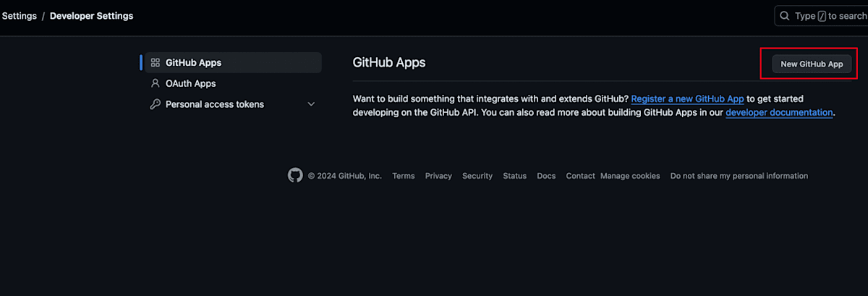
Task: Click the Personal access tokens key icon
Action: click(155, 104)
